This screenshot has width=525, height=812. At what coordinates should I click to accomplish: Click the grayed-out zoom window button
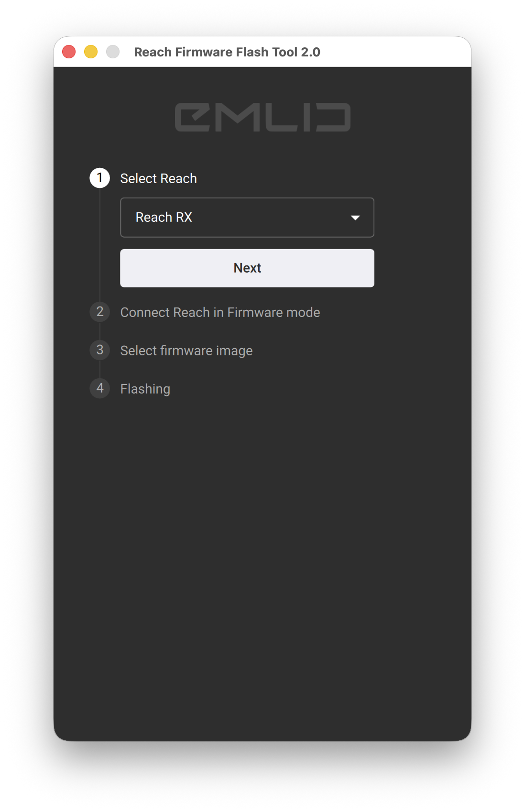113,52
